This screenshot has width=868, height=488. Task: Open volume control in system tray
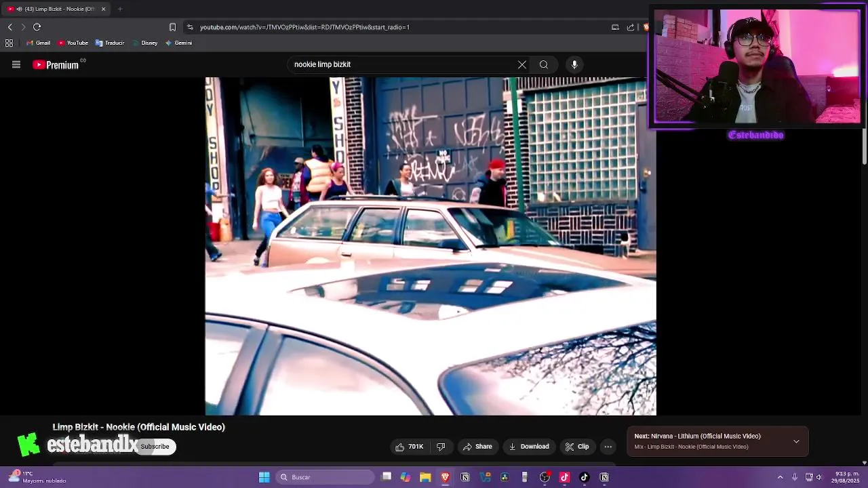819,477
